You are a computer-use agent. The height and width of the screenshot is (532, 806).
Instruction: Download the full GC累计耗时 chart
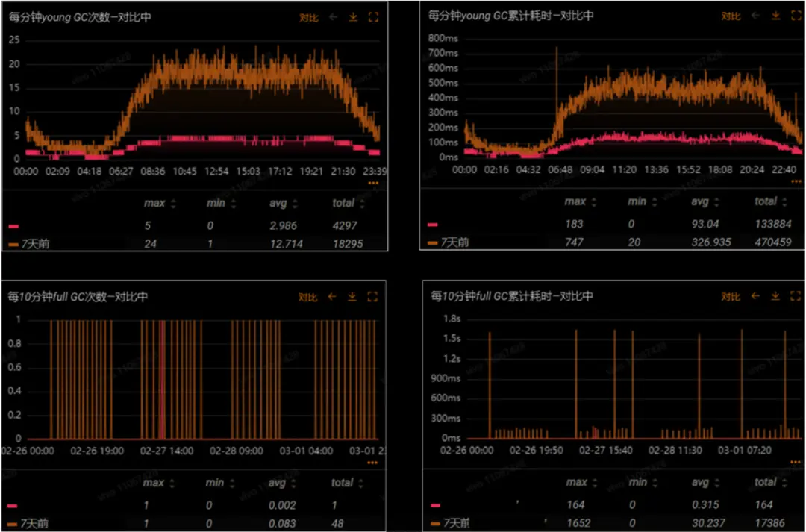point(775,297)
